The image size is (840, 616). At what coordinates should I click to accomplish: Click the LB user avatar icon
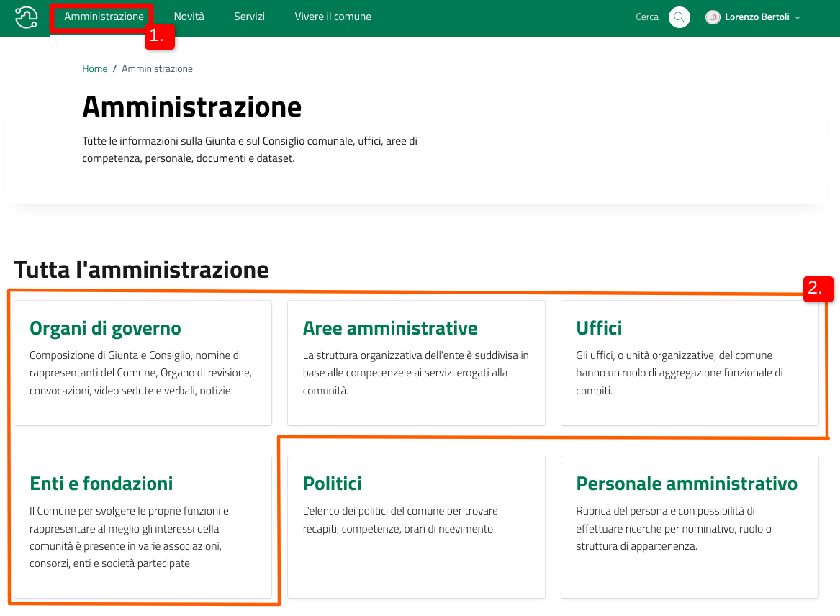pos(713,17)
